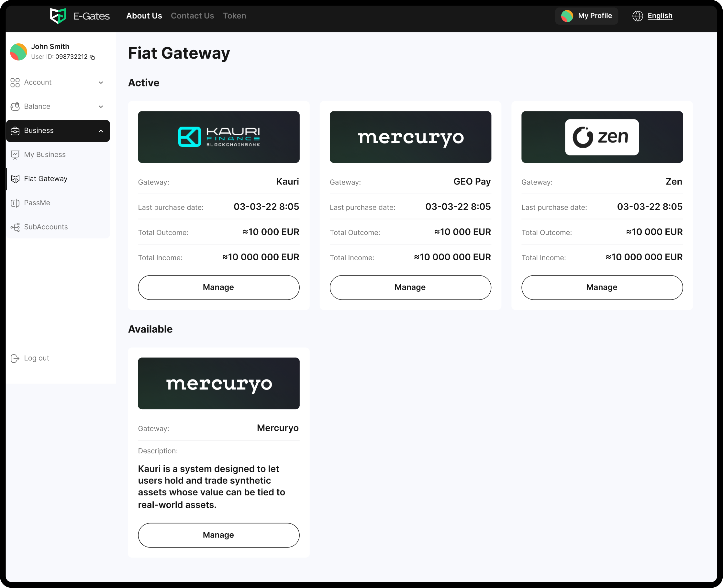Click the gateway name Kauri
This screenshot has height=588, width=723.
[288, 182]
